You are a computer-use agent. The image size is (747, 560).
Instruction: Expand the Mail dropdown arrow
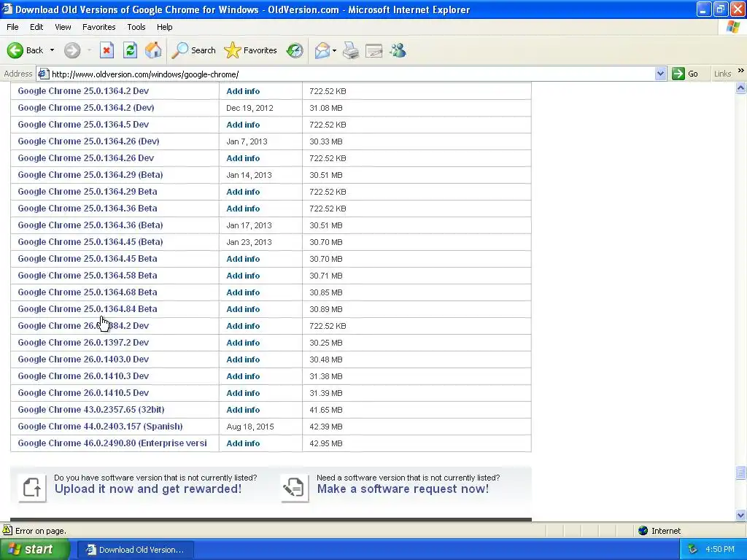334,50
